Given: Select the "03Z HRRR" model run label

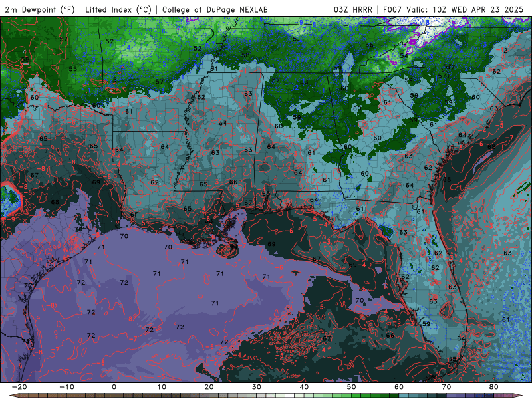Looking at the screenshot, I should [353, 9].
